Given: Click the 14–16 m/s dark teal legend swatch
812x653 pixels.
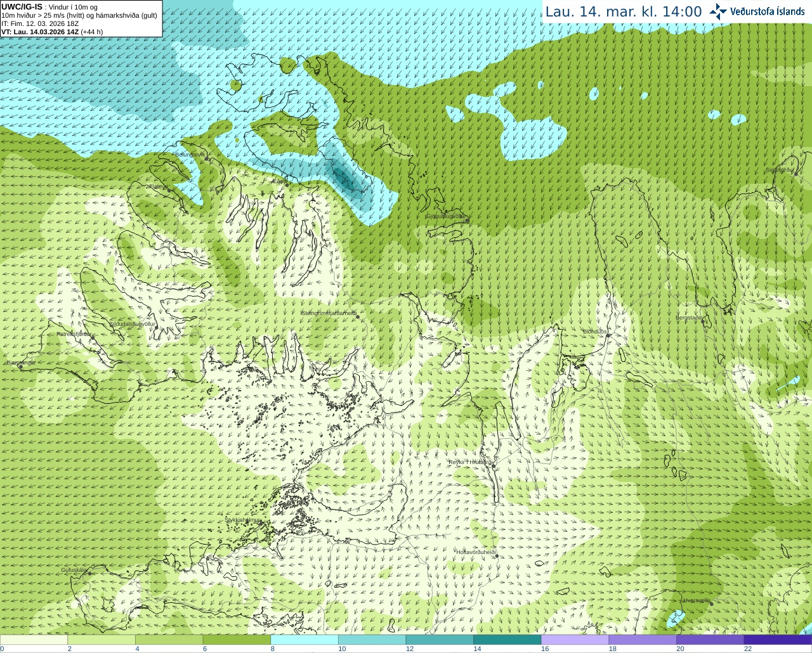Looking at the screenshot, I should pos(507,640).
